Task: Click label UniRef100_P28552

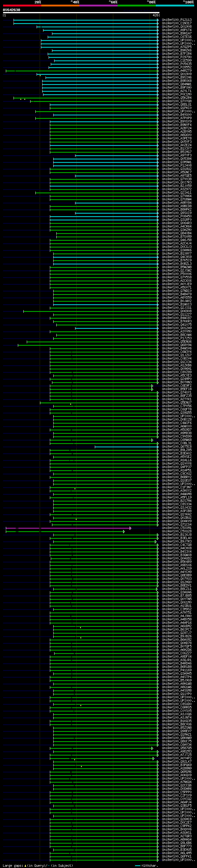Action: coord(177,67)
